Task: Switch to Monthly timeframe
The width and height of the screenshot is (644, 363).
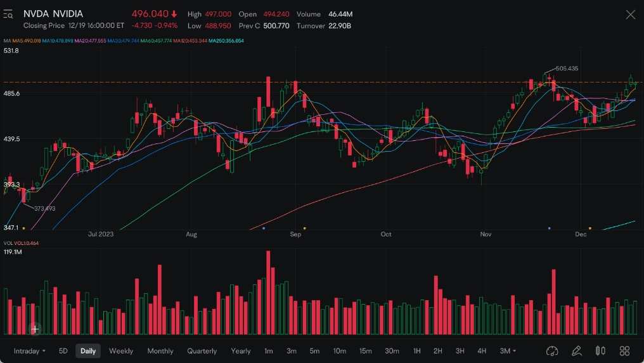Action: coord(160,351)
